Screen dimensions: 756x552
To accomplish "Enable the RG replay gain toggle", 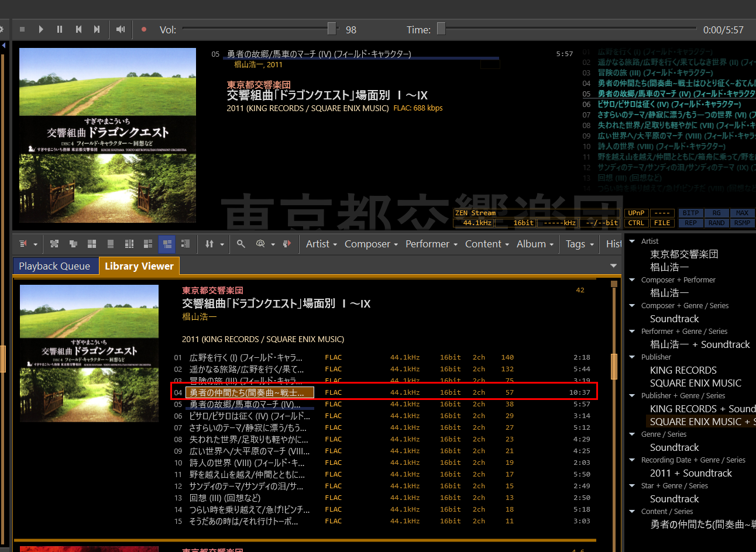I will (716, 213).
